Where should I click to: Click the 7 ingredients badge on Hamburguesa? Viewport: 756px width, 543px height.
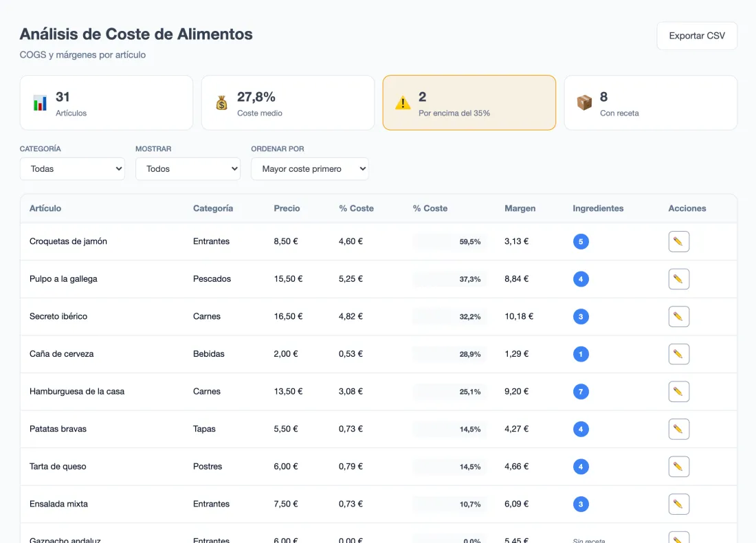point(581,392)
